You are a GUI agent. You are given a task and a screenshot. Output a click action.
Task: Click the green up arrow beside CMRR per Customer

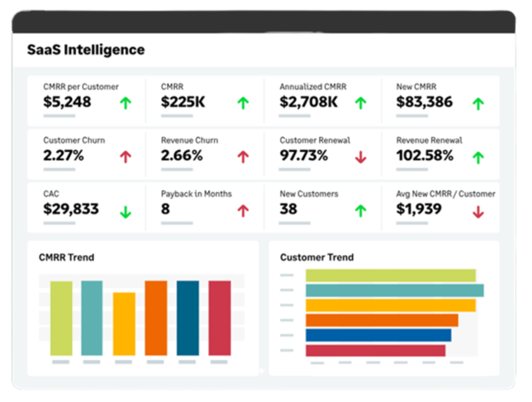click(x=126, y=103)
